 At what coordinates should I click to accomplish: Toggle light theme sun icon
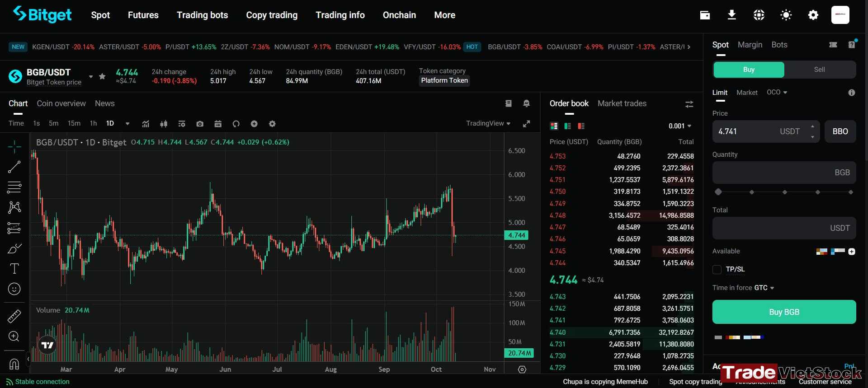tap(786, 15)
